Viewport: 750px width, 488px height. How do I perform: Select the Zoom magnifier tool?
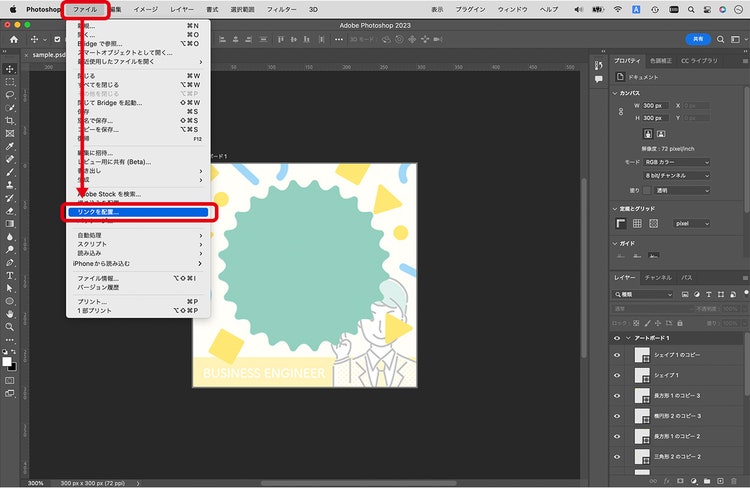pyautogui.click(x=10, y=327)
